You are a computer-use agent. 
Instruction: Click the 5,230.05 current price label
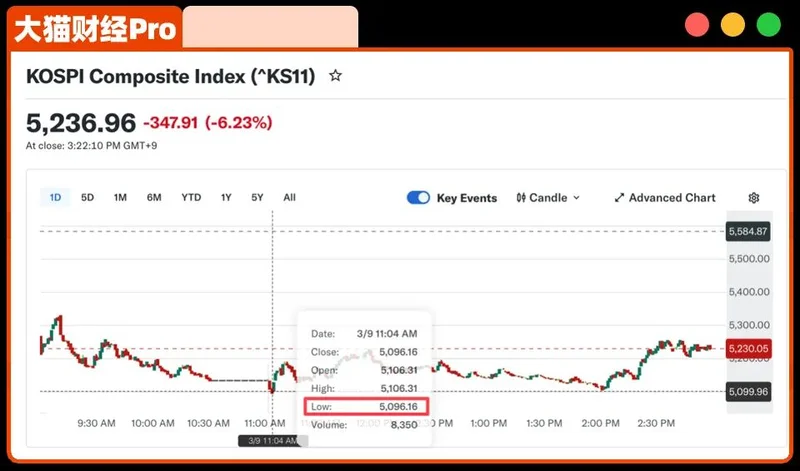tap(748, 348)
